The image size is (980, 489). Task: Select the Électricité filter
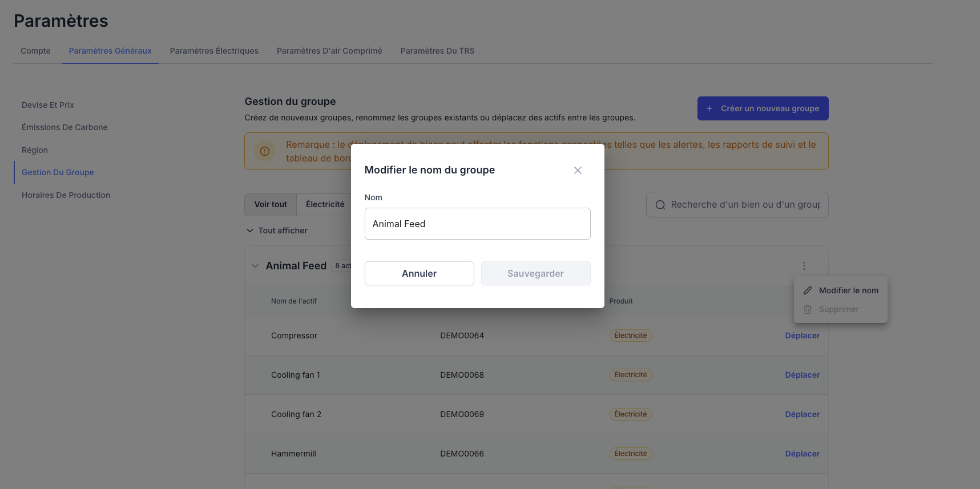[325, 204]
